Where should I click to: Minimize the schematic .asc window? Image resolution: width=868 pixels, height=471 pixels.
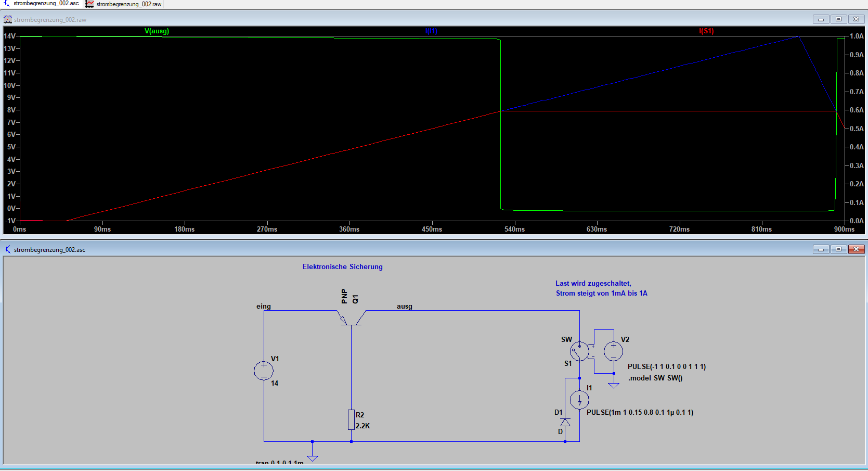click(x=821, y=249)
